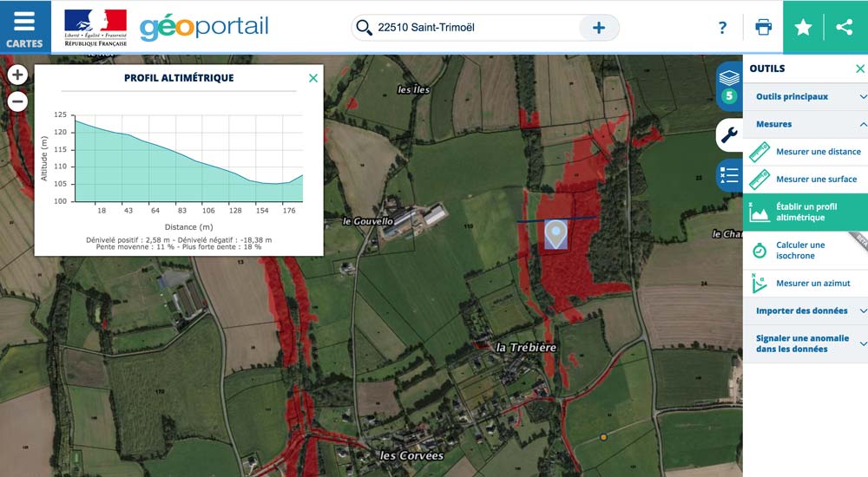Collapse the Mesures section

(x=806, y=125)
